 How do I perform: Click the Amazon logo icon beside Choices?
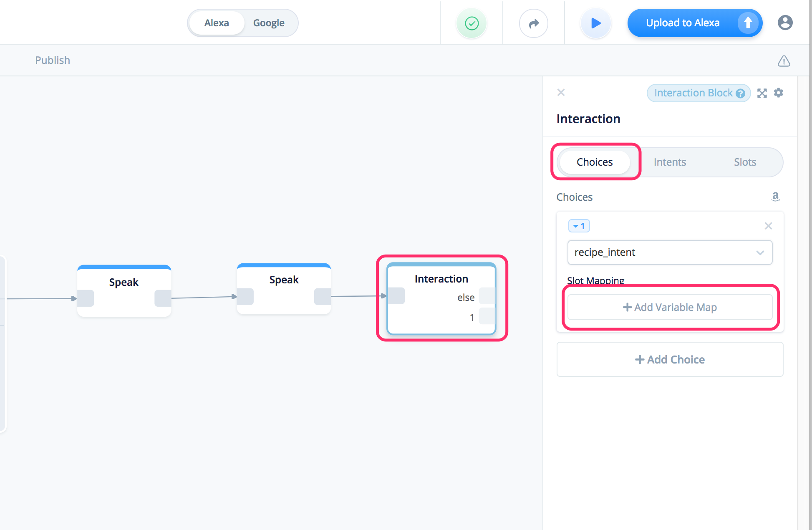pyautogui.click(x=775, y=197)
